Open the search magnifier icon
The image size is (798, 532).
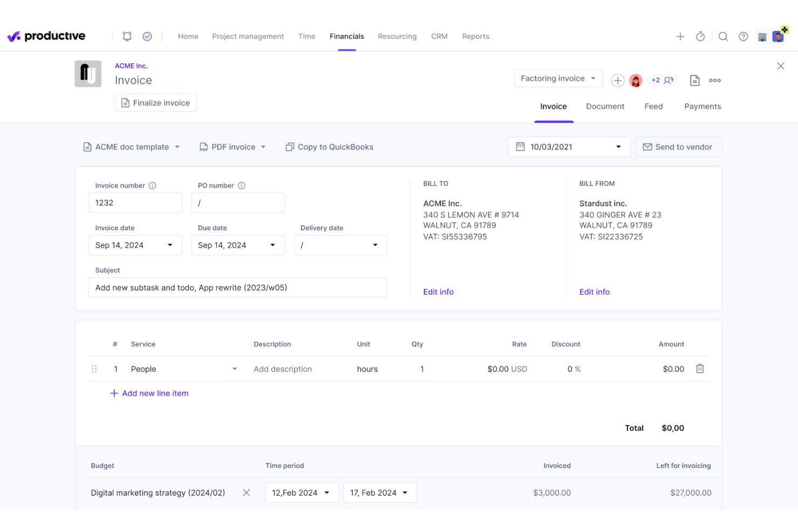724,36
